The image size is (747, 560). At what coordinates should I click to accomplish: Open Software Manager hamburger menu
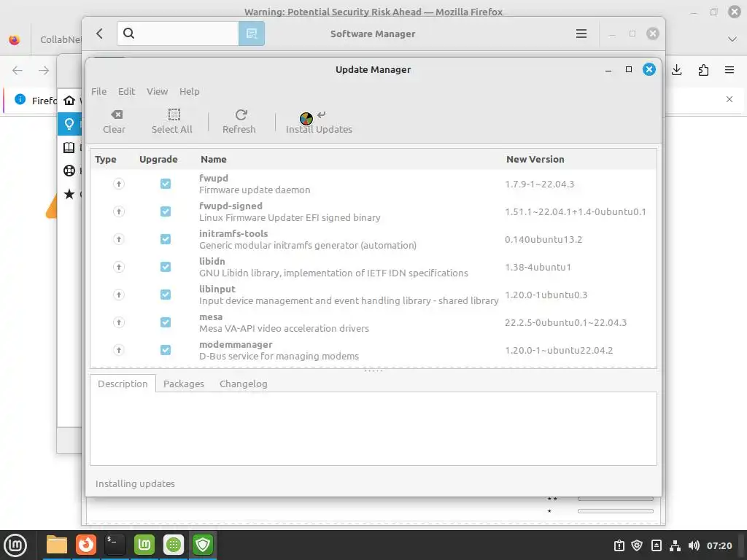581,34
